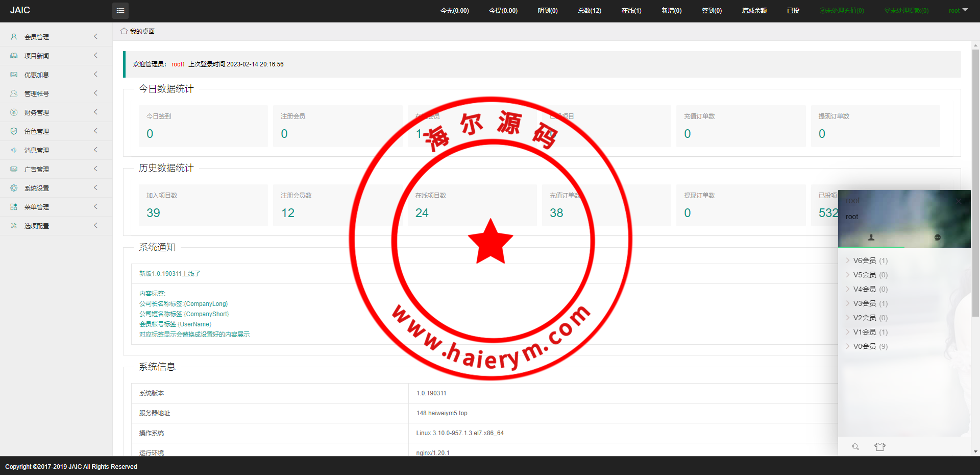Open the root user dropdown in header
The height and width of the screenshot is (475, 980).
click(958, 11)
